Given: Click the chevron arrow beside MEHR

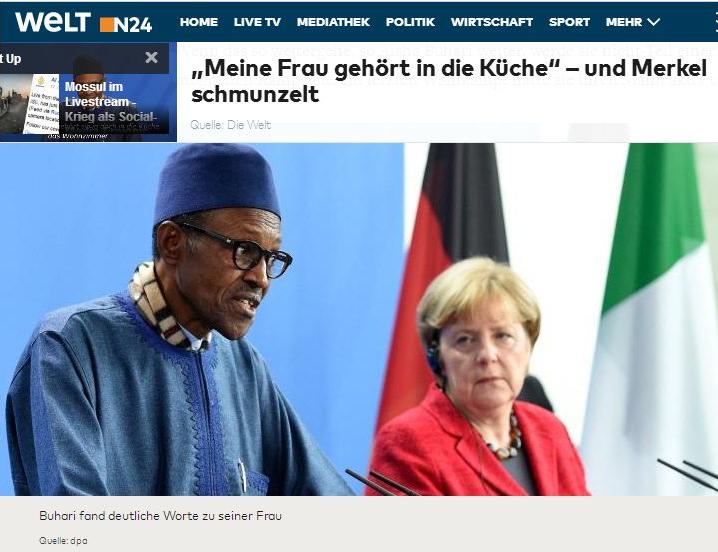Looking at the screenshot, I should 653,22.
